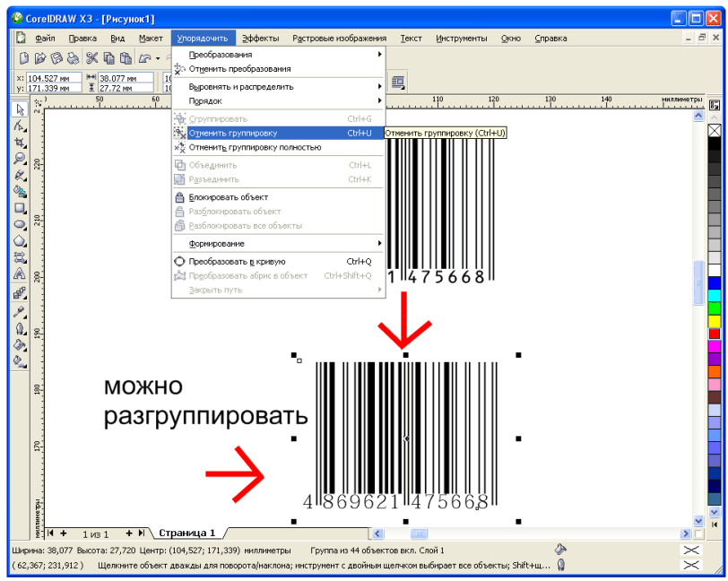The image size is (728, 581).
Task: Open the Эффекты menu
Action: pyautogui.click(x=261, y=39)
